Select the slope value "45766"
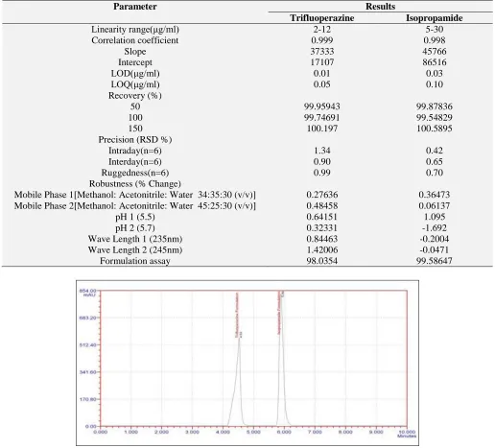Screen dimensions: 495x448 435,52
